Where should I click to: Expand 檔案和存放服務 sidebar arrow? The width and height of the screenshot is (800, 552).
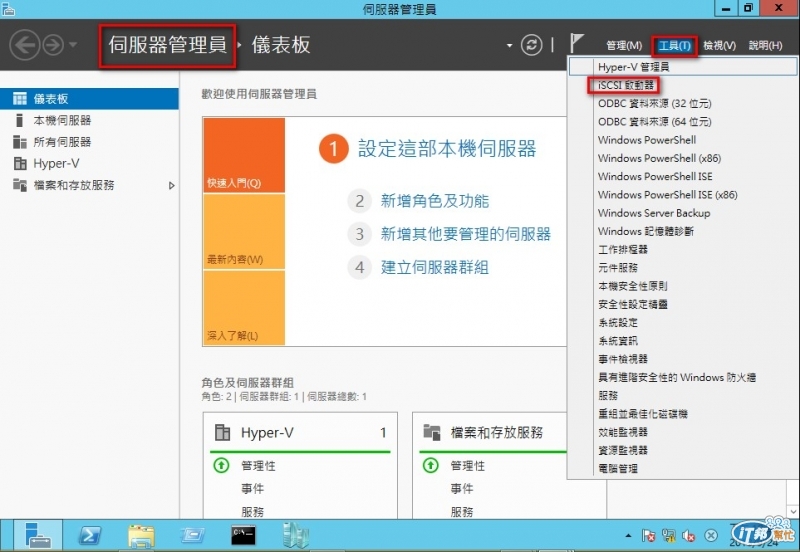[171, 186]
